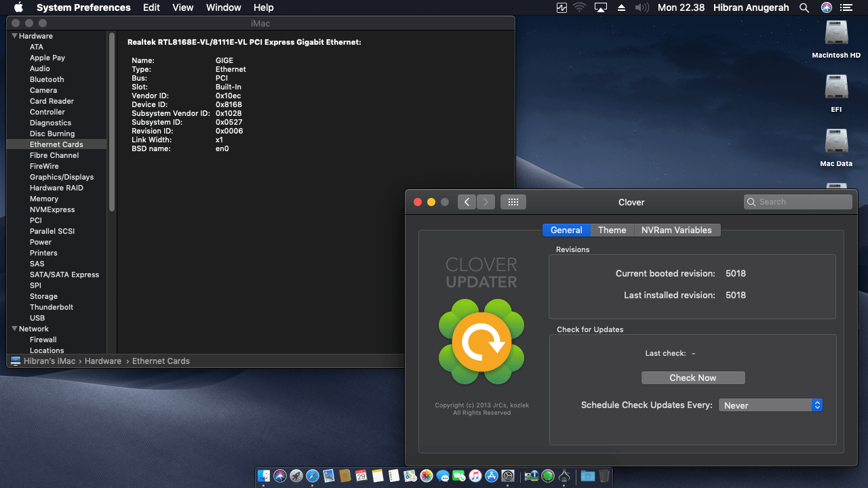Select Memory in hardware list

(44, 199)
